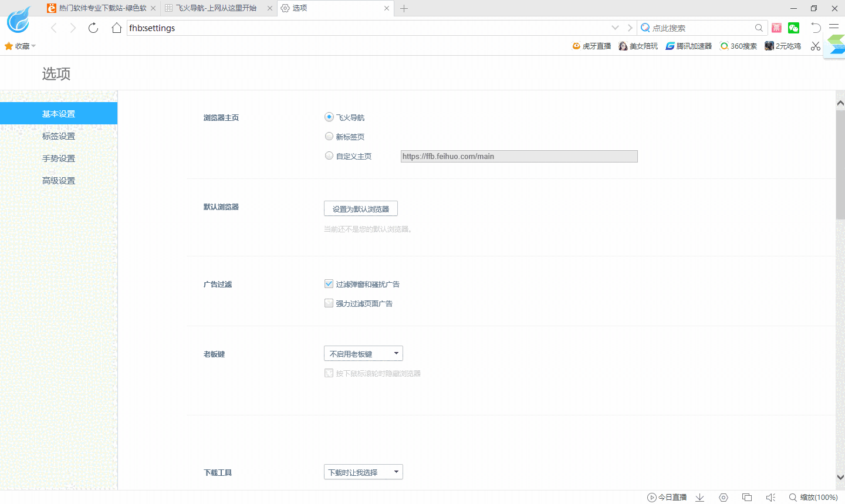
Task: Click the zoom magnifier in status bar
Action: (793, 498)
